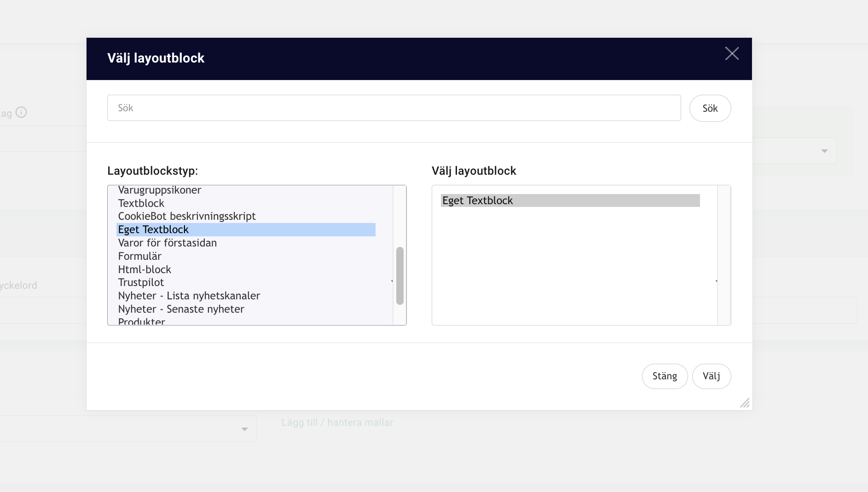The height and width of the screenshot is (492, 868).
Task: Click the Välj confirm button
Action: point(712,376)
